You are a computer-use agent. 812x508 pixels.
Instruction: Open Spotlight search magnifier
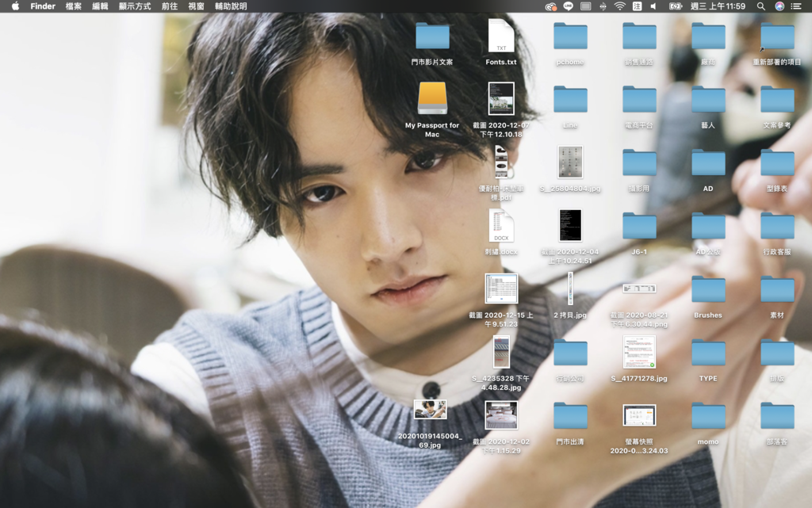[760, 6]
